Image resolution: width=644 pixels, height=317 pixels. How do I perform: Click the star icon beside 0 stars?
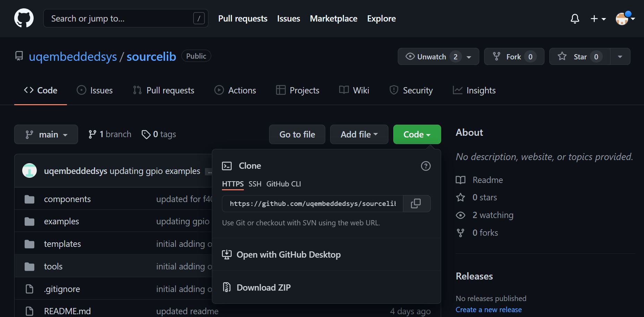click(461, 197)
